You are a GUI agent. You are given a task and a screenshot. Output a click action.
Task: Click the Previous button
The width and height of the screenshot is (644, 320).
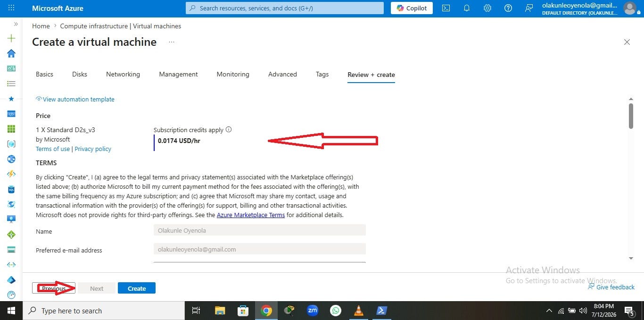54,288
